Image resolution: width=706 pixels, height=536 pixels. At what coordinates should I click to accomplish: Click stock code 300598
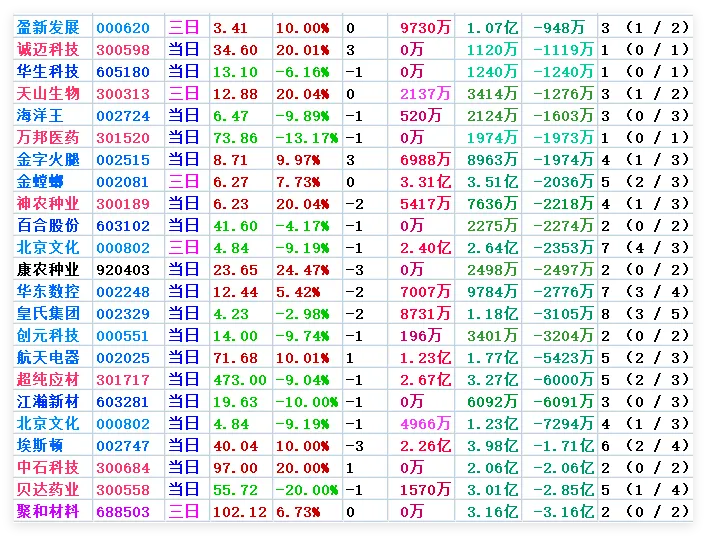[122, 50]
